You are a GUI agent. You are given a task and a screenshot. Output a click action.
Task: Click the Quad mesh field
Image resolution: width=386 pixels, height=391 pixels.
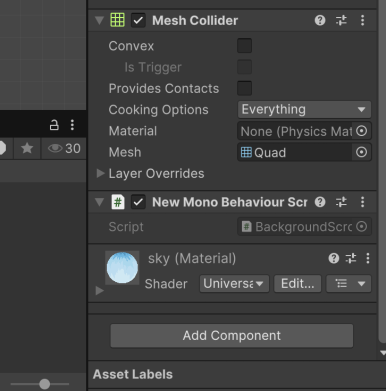[295, 152]
